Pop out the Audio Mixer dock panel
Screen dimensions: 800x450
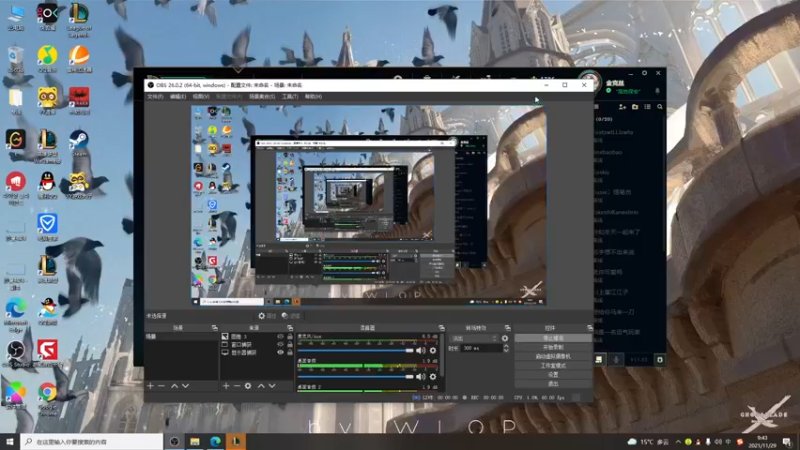[441, 328]
